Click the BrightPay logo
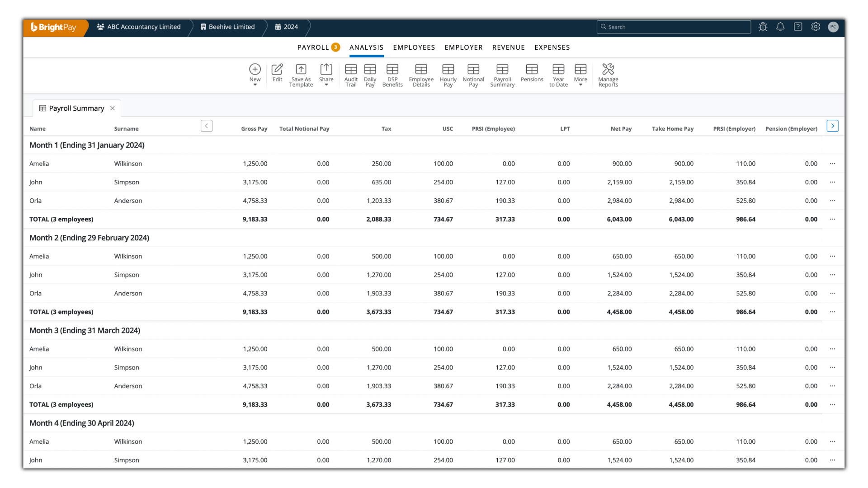The width and height of the screenshot is (868, 488). click(53, 27)
